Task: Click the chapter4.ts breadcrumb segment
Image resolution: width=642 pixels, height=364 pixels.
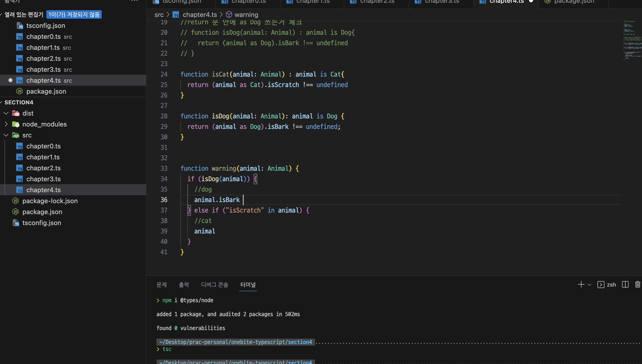Action: [200, 15]
